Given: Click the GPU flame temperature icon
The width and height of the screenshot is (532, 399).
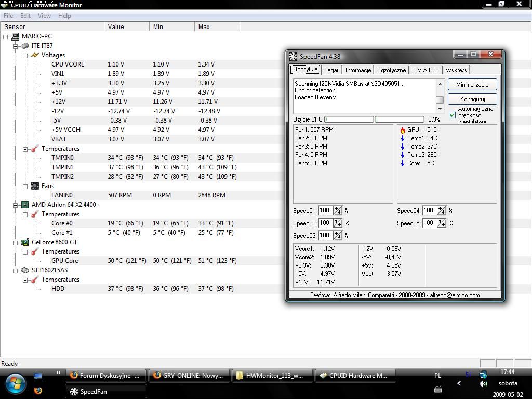Looking at the screenshot, I should point(403,130).
